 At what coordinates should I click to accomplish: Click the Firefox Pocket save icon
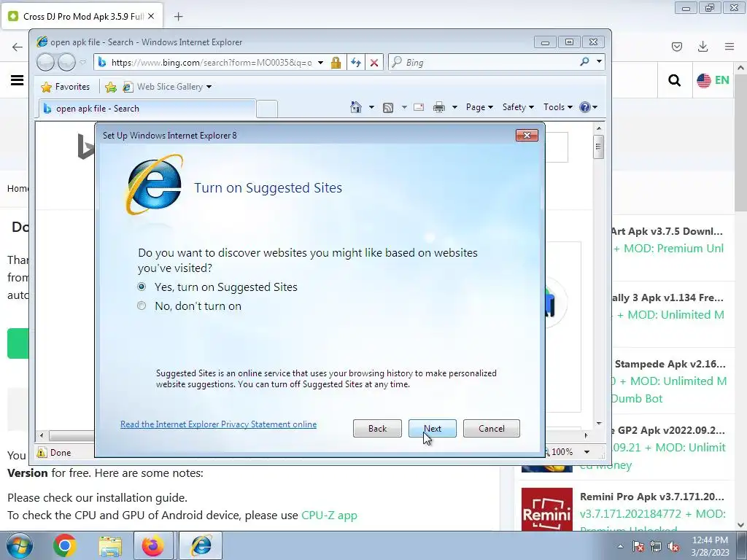pos(676,47)
